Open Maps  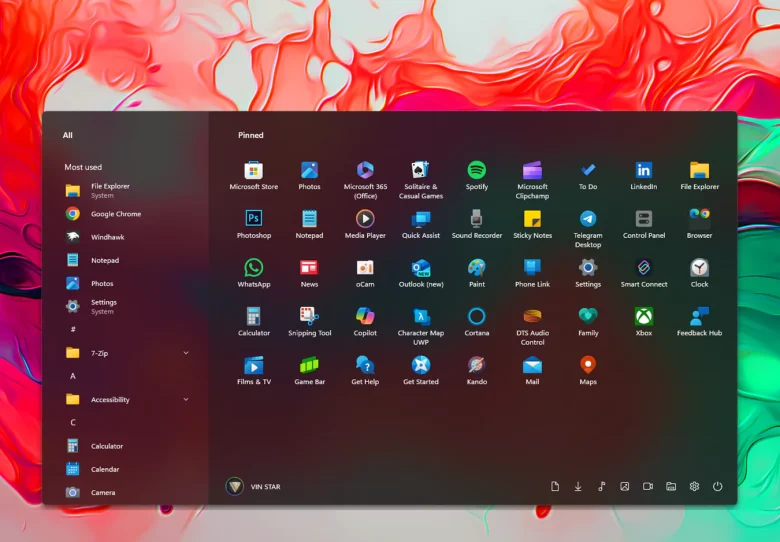588,370
